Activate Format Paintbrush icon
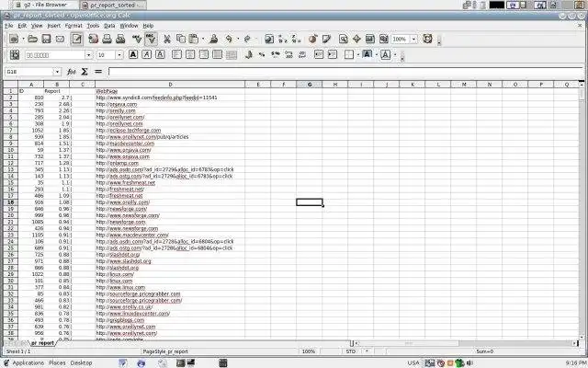The image size is (588, 368). pos(214,39)
